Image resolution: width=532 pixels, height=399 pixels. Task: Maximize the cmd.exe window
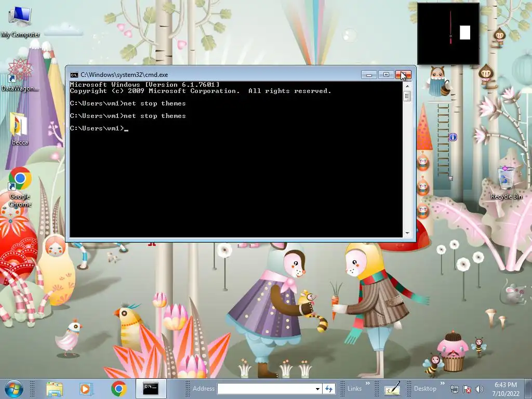click(386, 75)
